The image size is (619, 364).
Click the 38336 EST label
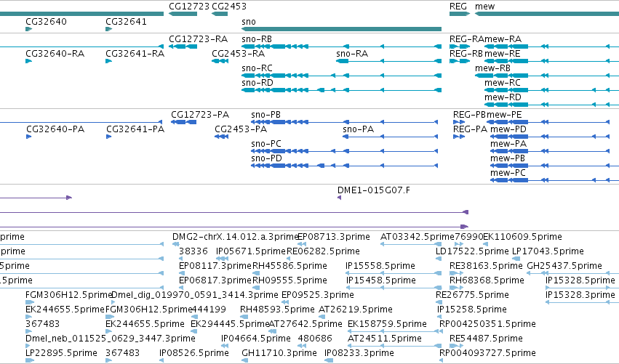point(193,251)
